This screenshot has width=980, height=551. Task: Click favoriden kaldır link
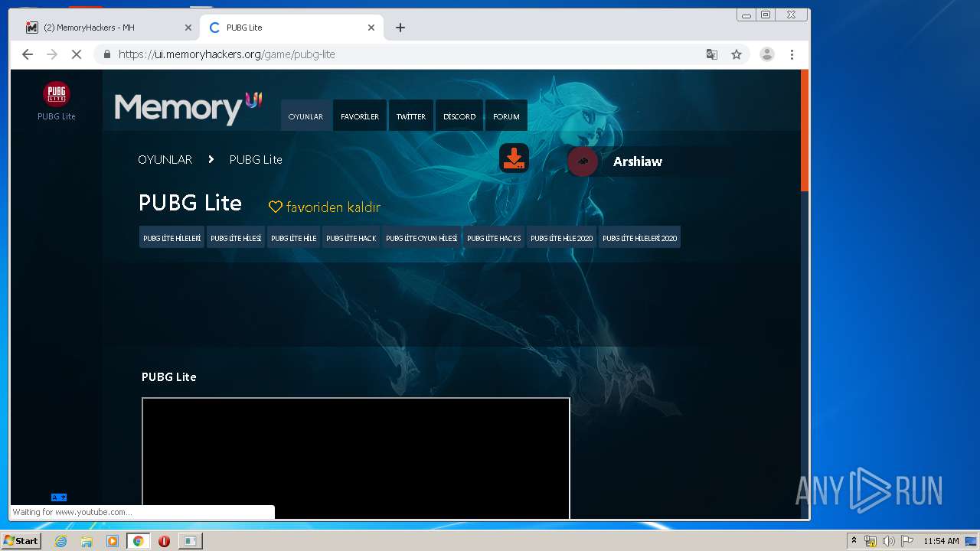pos(333,207)
